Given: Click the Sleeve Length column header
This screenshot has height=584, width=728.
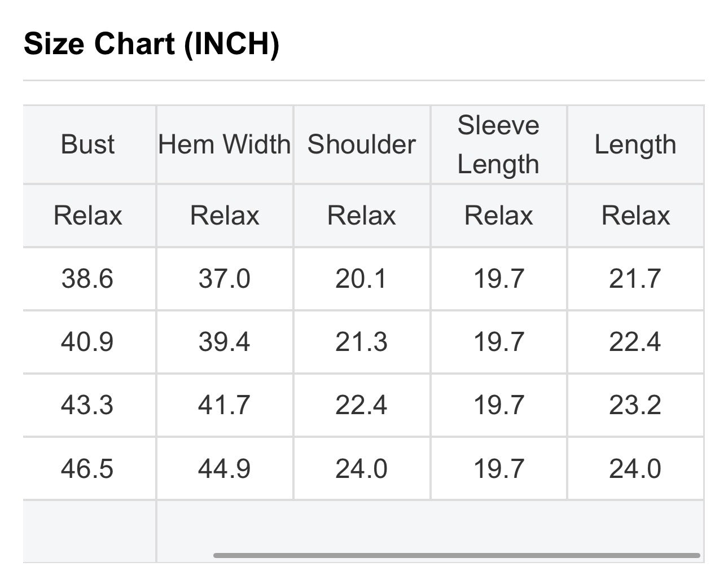Looking at the screenshot, I should (498, 144).
